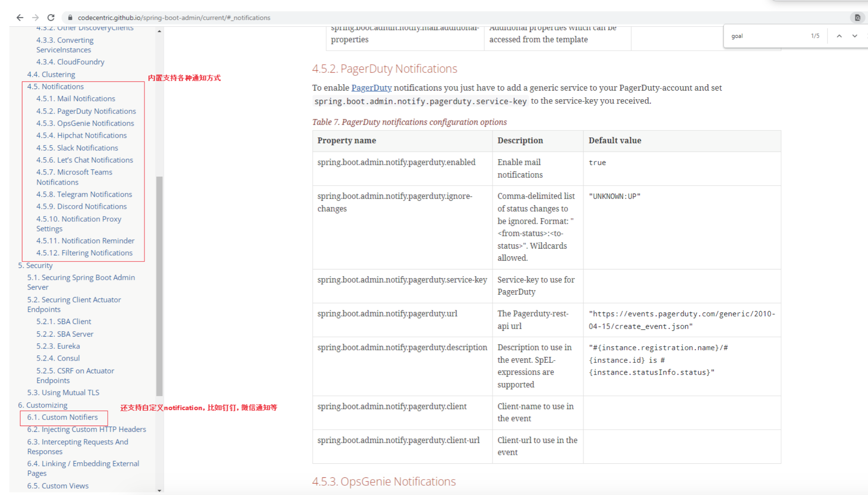Click the sidebar scroll up arrow

[159, 32]
